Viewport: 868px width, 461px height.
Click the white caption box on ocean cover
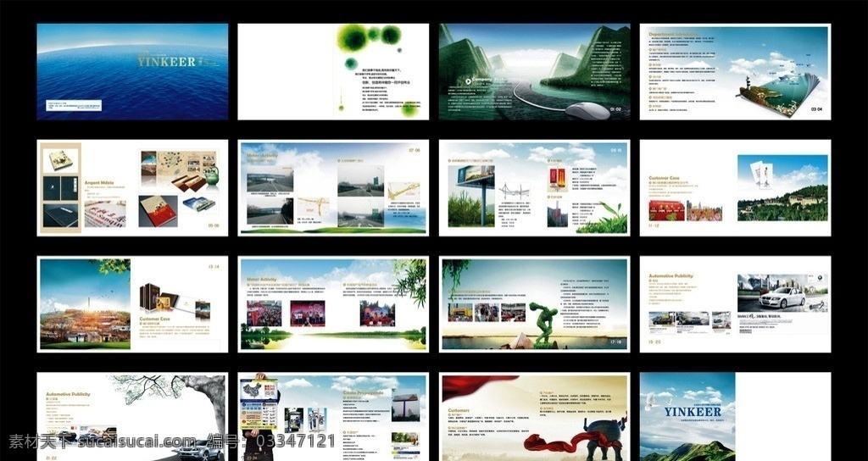pyautogui.click(x=74, y=105)
